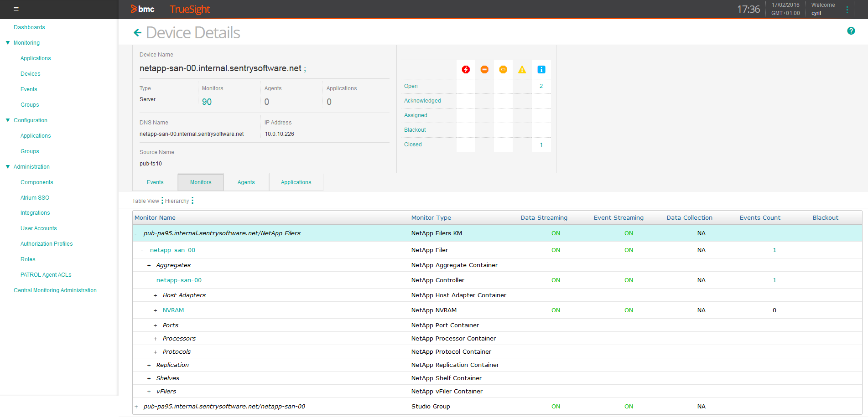Click the Acknowledged events row label
The height and width of the screenshot is (418, 868).
click(422, 101)
